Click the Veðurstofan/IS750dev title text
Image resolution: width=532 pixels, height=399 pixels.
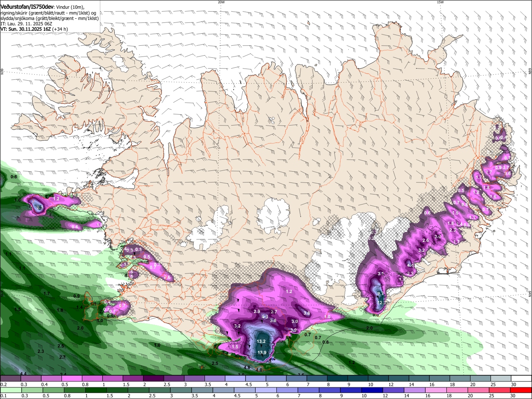pyautogui.click(x=27, y=7)
